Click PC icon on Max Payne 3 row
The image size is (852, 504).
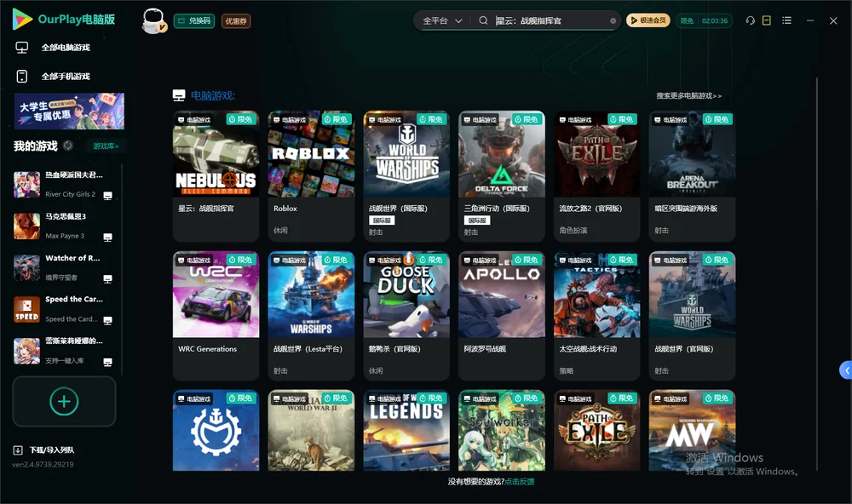tap(107, 238)
